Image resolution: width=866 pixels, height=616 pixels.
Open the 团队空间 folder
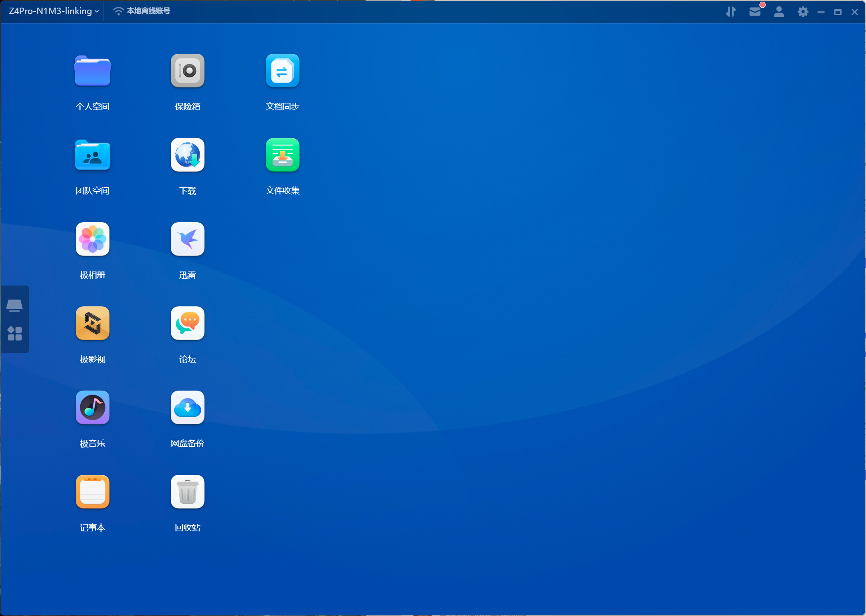(93, 155)
